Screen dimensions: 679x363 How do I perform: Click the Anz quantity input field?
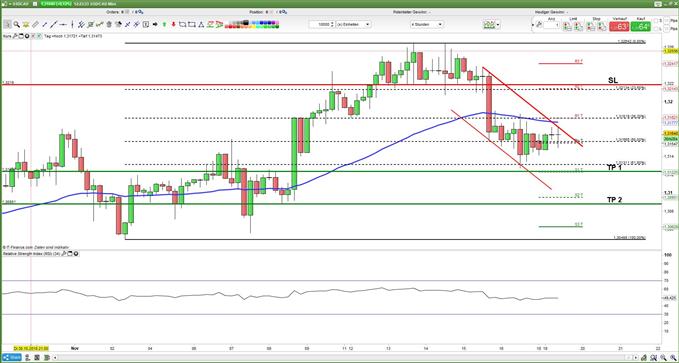(x=552, y=25)
